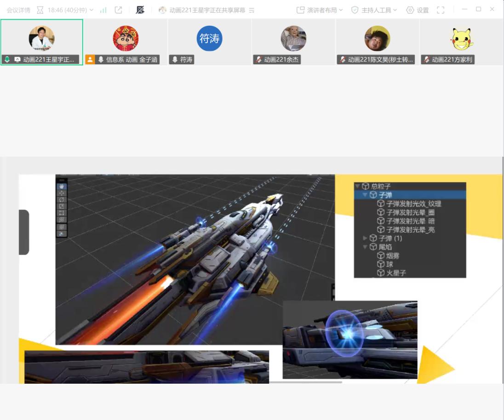504x420 pixels.
Task: Click the hourglass meeting timer icon
Action: tap(40, 10)
